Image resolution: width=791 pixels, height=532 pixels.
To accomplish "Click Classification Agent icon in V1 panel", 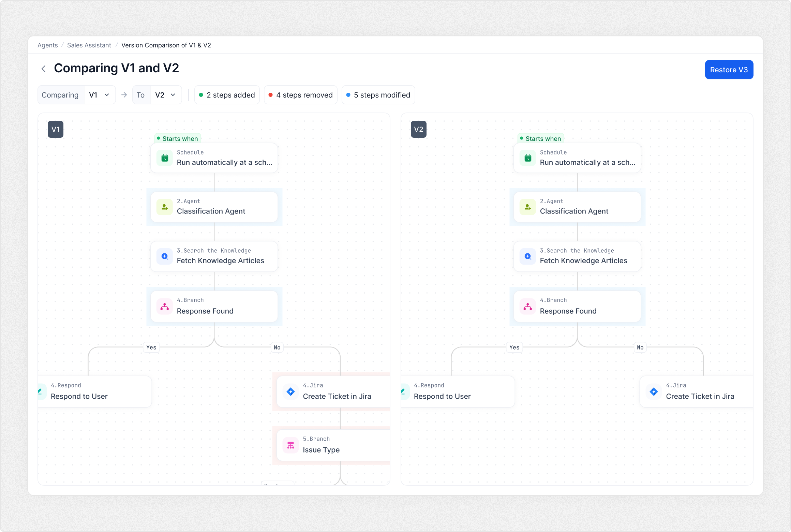I will click(x=165, y=207).
